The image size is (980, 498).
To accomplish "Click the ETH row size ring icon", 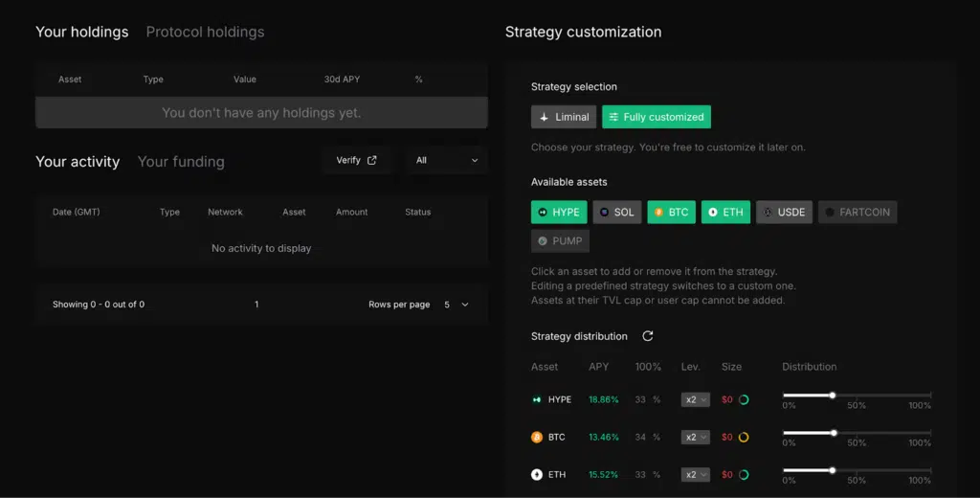I will click(744, 474).
